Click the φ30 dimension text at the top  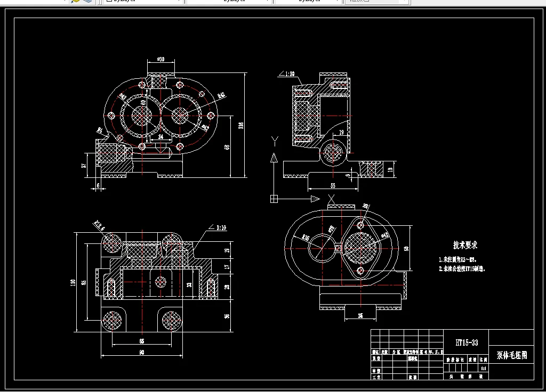(x=160, y=59)
